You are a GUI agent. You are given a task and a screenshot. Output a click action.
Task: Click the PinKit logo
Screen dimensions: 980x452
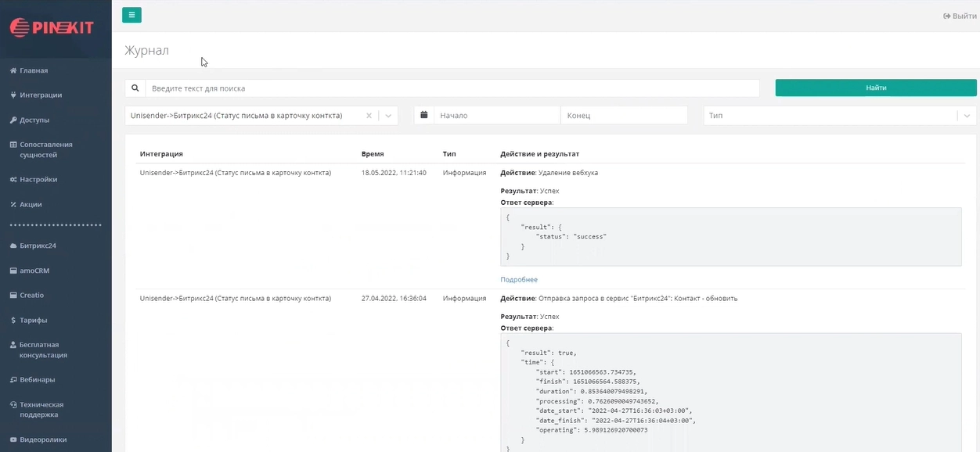(52, 28)
